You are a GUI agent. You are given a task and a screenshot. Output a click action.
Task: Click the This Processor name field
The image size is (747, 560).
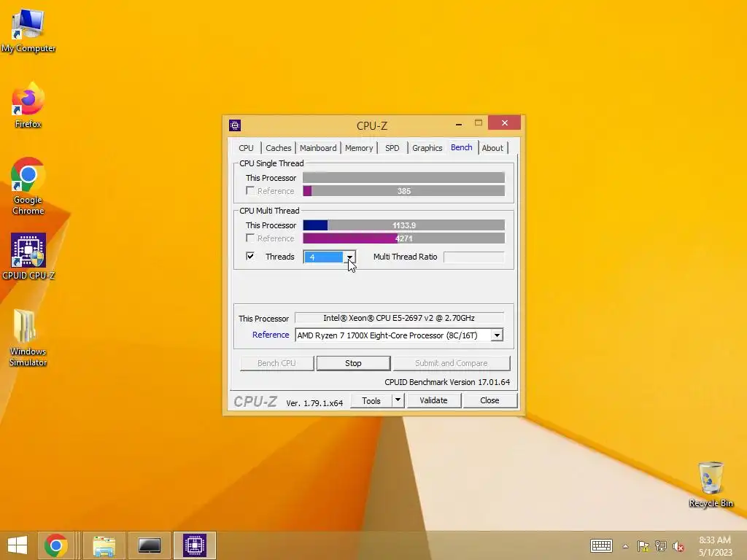pyautogui.click(x=399, y=318)
